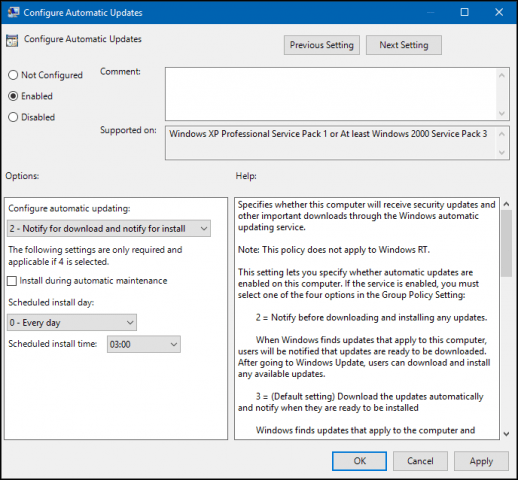Click the Help panel scroll up arrow
Viewport: 518px width, 480px height.
coord(506,204)
